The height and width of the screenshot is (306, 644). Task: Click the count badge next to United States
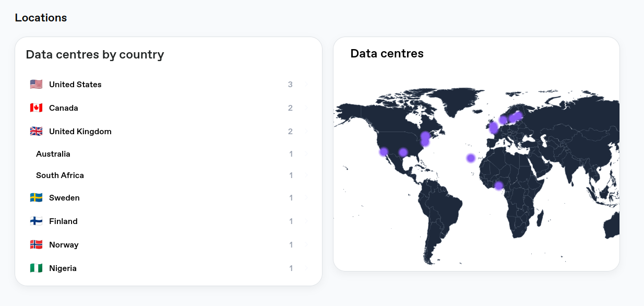click(x=291, y=84)
